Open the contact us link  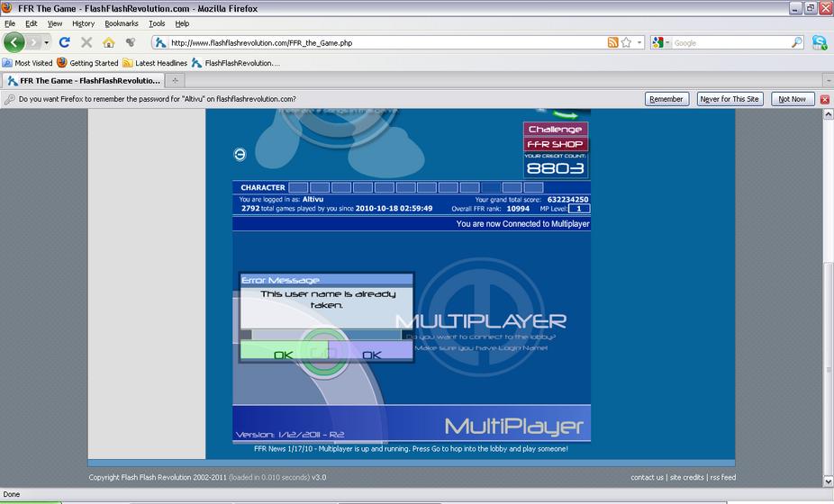[x=647, y=477]
